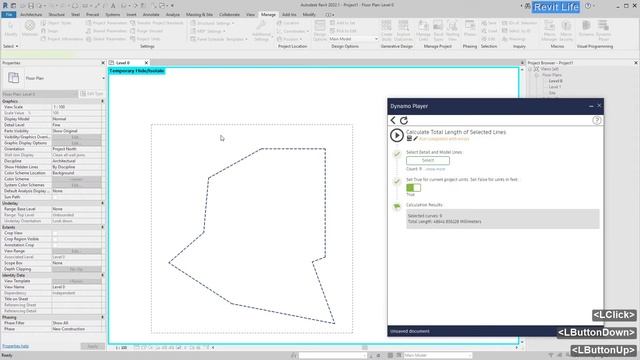Open Structural Settings dropdown

pos(212,23)
